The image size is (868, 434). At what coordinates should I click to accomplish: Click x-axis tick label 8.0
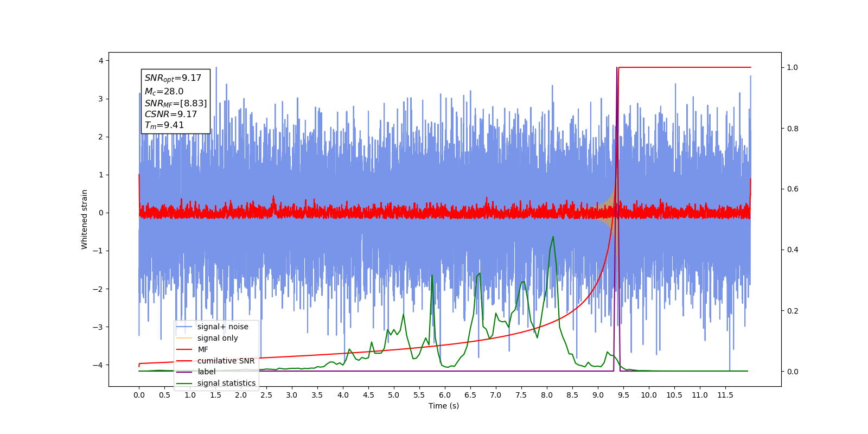547,395
